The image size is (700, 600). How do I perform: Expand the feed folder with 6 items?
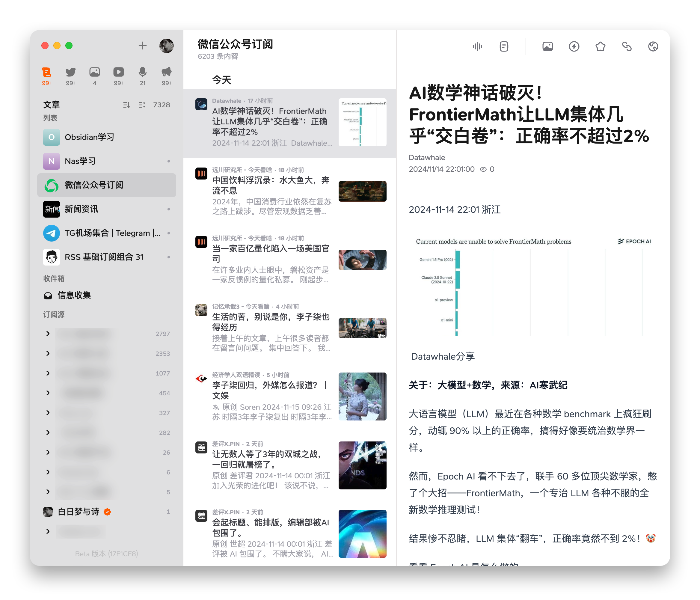point(48,472)
